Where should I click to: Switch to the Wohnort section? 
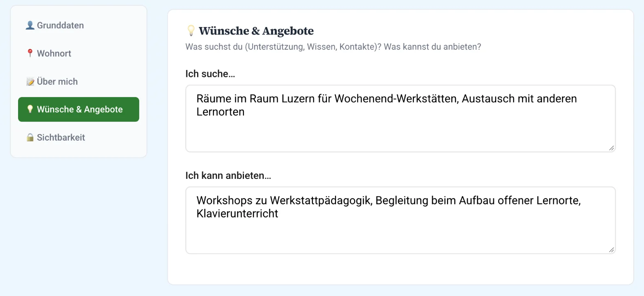click(78, 53)
